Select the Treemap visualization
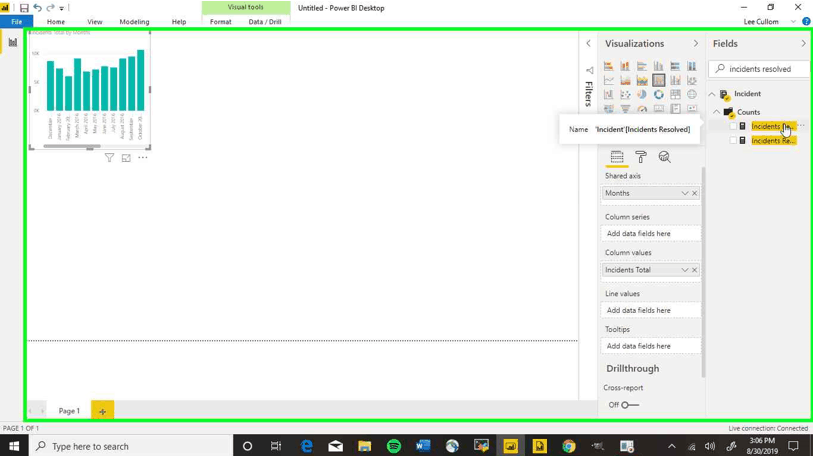The width and height of the screenshot is (813, 456). (x=675, y=94)
